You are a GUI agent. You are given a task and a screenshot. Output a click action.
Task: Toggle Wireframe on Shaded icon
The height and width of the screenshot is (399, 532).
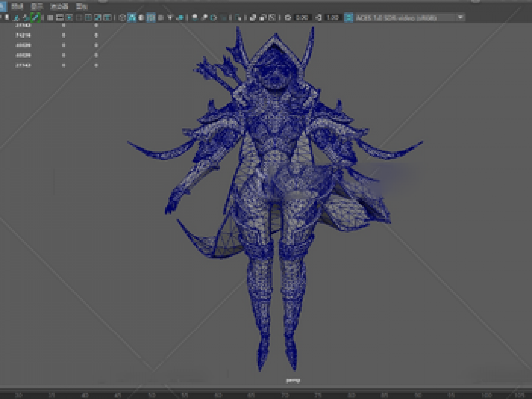151,17
